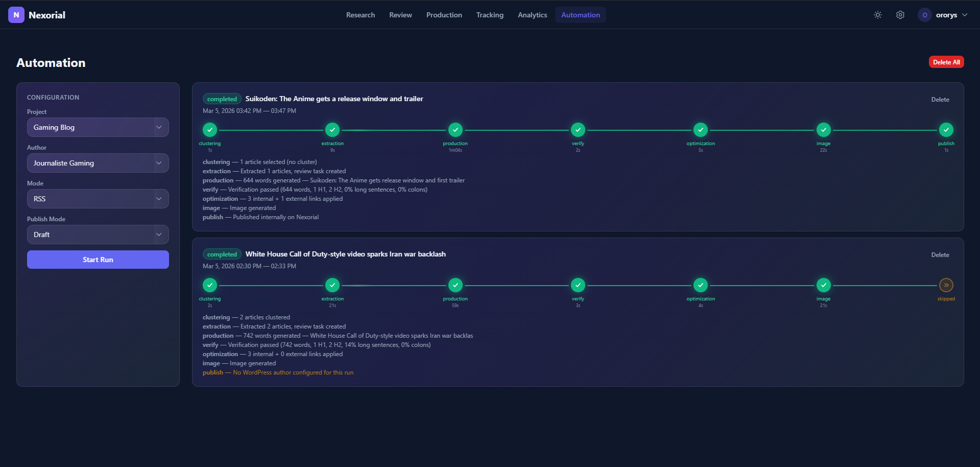Select the optimization step icon in the Call of Duty run
Image resolution: width=980 pixels, height=467 pixels.
700,285
